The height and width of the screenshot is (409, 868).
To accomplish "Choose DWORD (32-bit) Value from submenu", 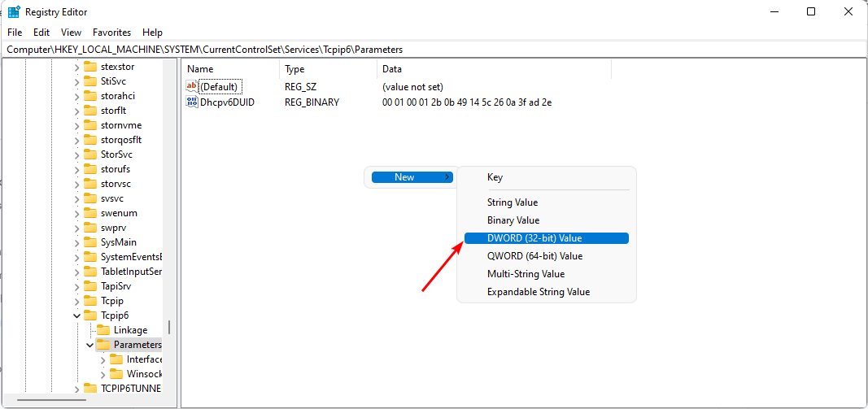I will pos(534,238).
